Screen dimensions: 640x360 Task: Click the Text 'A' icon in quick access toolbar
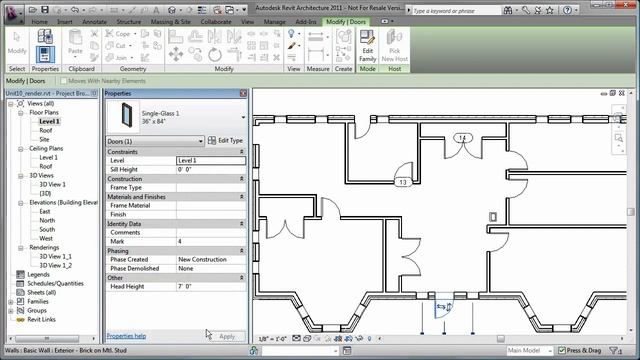[x=156, y=10]
